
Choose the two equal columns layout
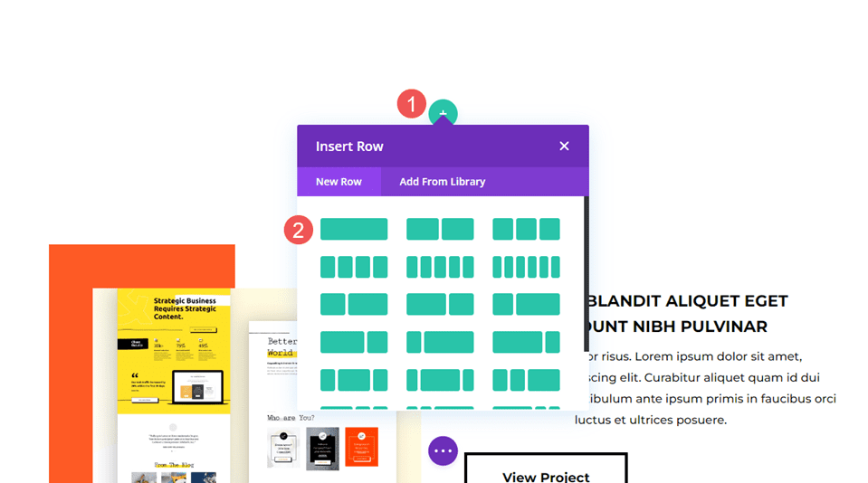click(x=440, y=230)
